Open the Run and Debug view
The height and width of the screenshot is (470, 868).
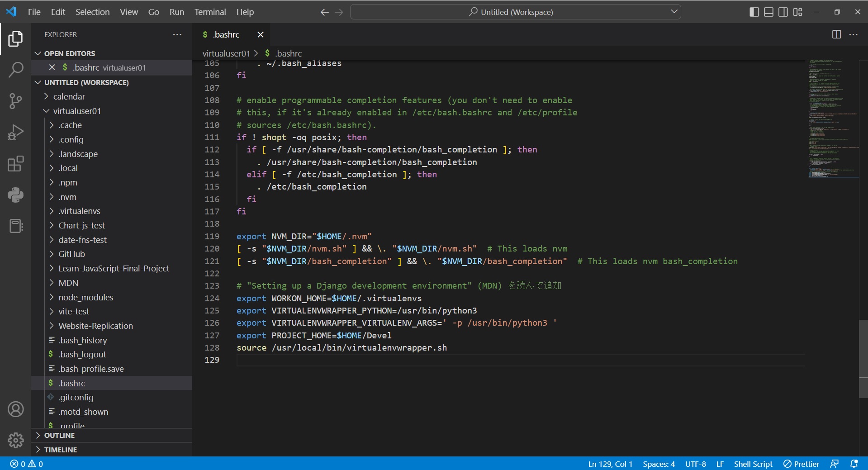pos(16,133)
